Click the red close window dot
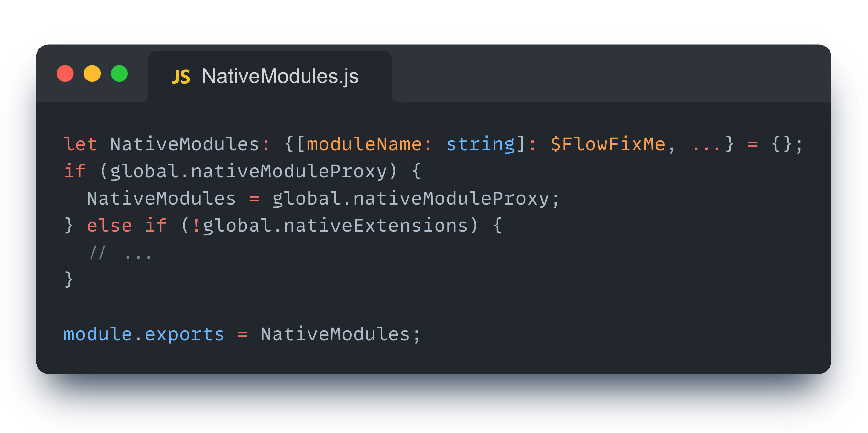This screenshot has width=868, height=433. (x=65, y=74)
